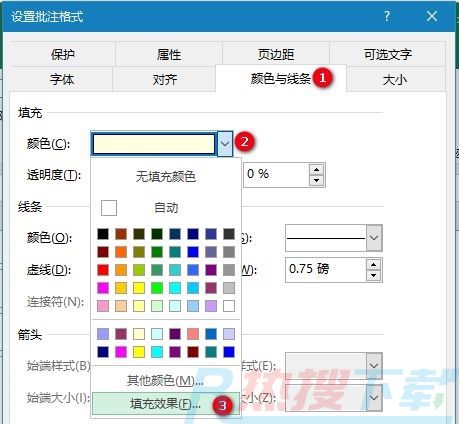Switch to the 属性 tab
The image size is (459, 424).
[169, 54]
